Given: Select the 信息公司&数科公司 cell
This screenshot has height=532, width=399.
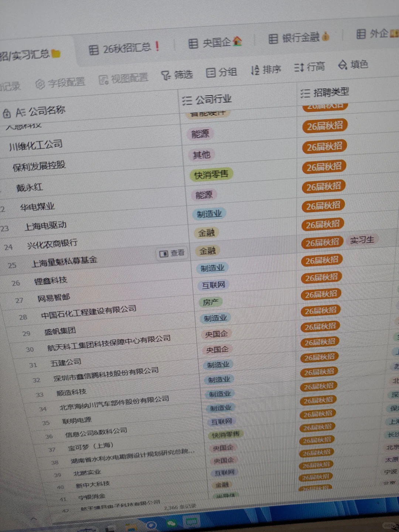Looking at the screenshot, I should point(96,432).
